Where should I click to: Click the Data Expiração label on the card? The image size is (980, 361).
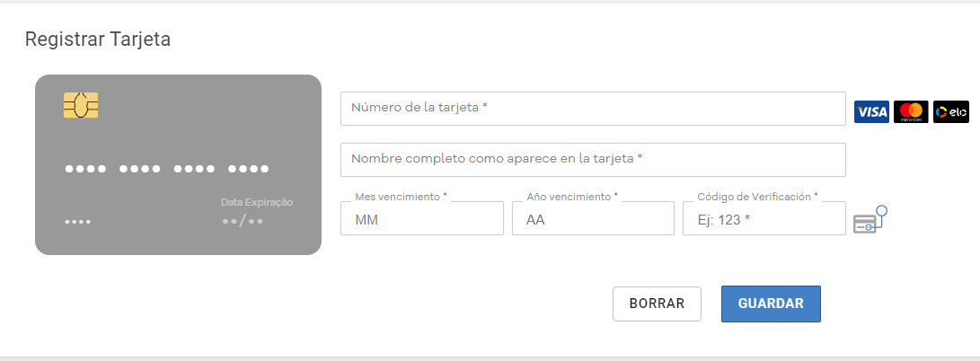tap(257, 202)
